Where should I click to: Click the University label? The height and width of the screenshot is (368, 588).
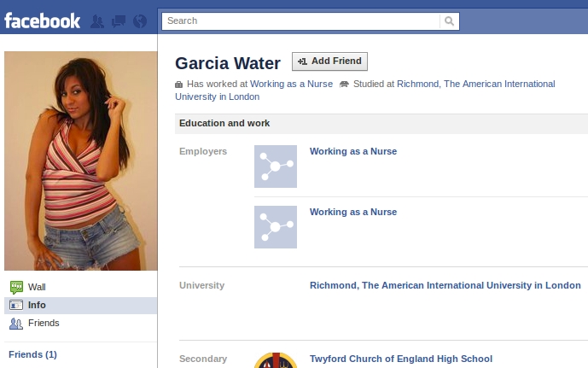(201, 285)
